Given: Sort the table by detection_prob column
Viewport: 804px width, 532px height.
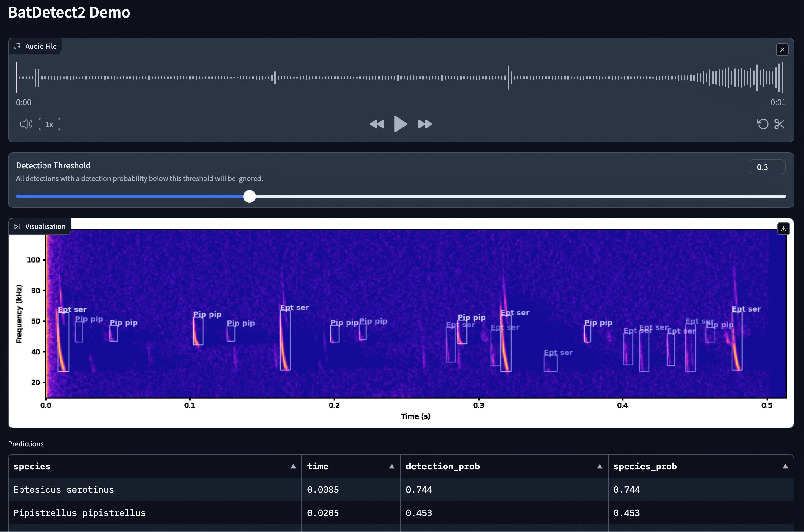Looking at the screenshot, I should [x=600, y=466].
